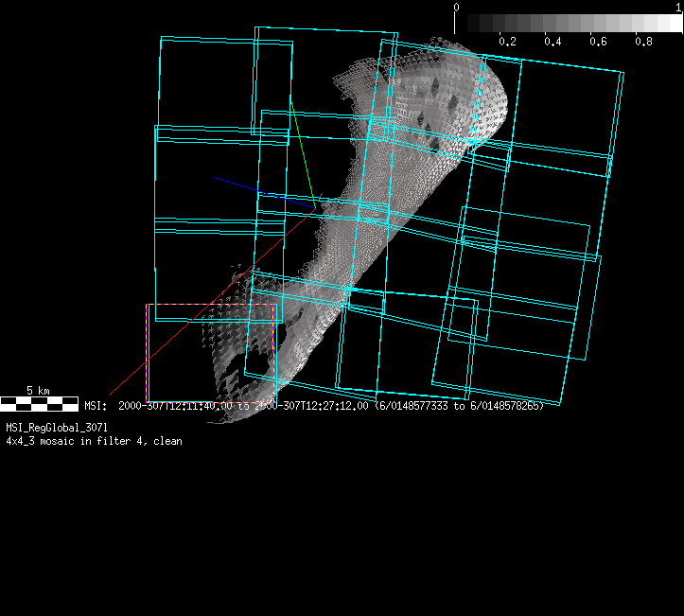This screenshot has height=616, width=684.
Task: Click the colorbar minimum label 0
Action: [x=457, y=7]
